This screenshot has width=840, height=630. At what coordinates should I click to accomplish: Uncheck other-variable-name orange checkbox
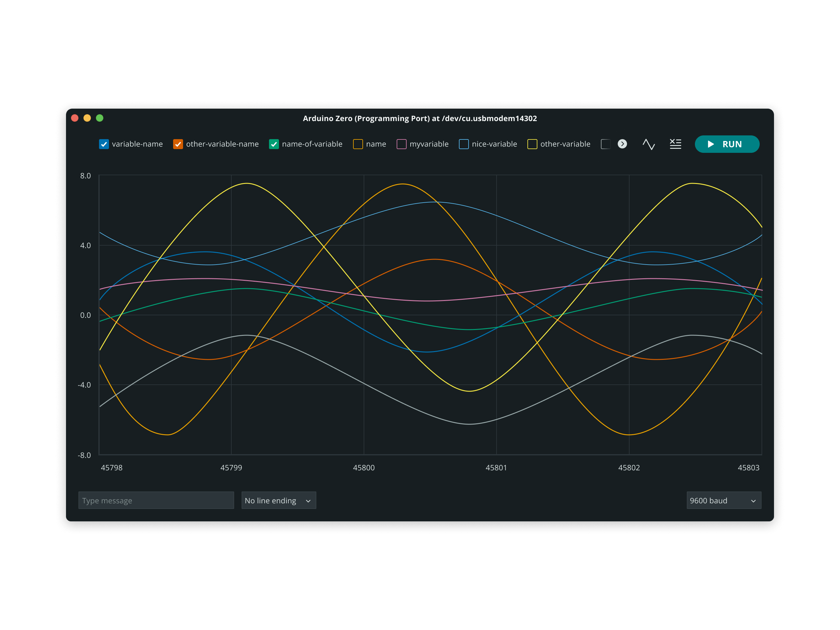178,144
